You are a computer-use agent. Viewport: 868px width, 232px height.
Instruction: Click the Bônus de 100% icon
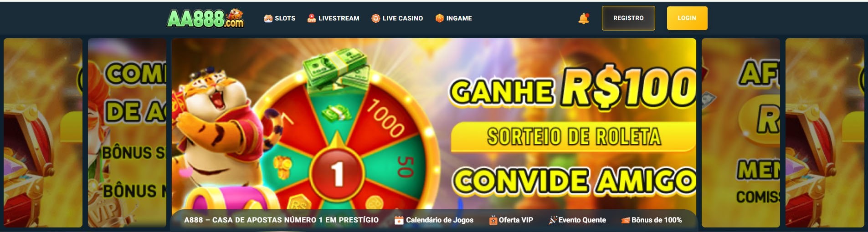[x=626, y=220]
